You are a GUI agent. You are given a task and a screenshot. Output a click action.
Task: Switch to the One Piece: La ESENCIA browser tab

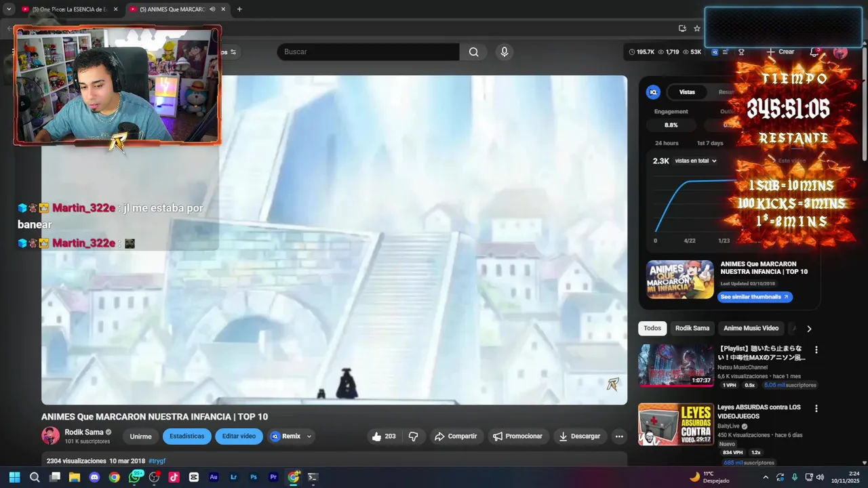click(x=69, y=9)
